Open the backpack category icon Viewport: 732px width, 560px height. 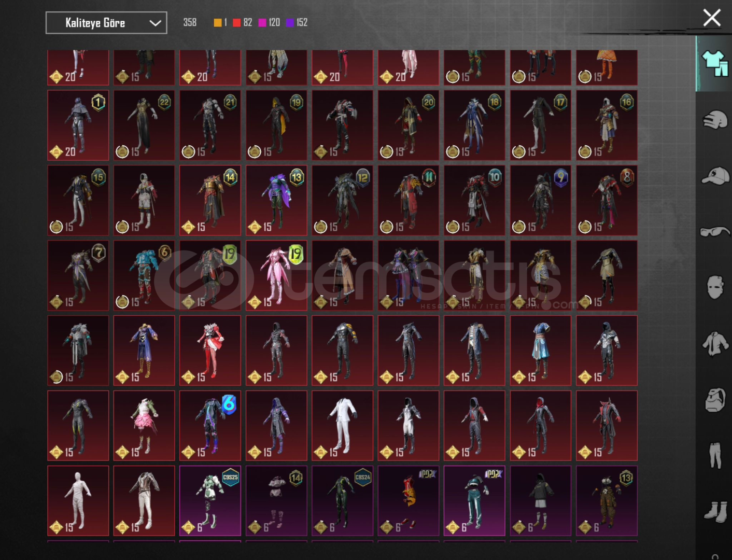tap(715, 400)
